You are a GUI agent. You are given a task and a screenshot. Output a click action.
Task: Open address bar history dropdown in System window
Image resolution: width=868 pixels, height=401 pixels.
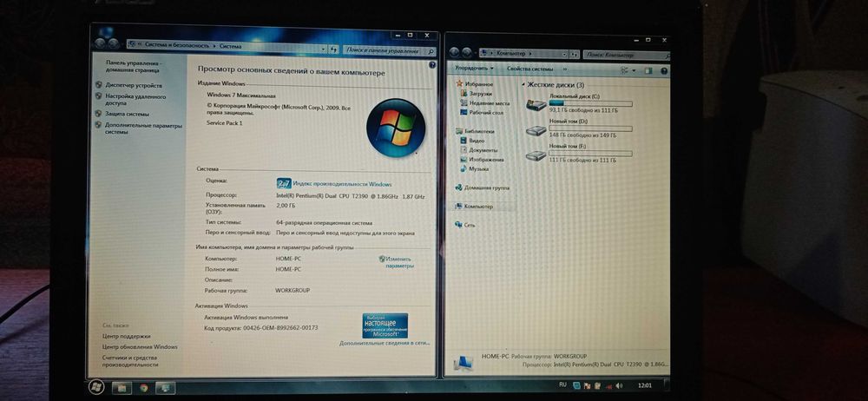(x=324, y=49)
